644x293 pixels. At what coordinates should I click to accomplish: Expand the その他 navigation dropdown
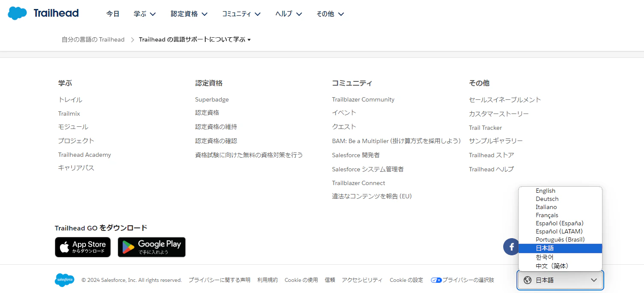(330, 14)
